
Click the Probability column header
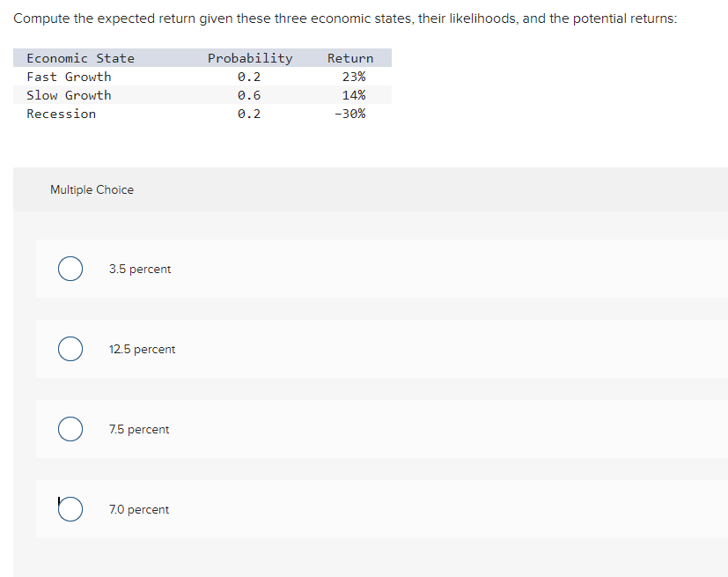pos(249,57)
